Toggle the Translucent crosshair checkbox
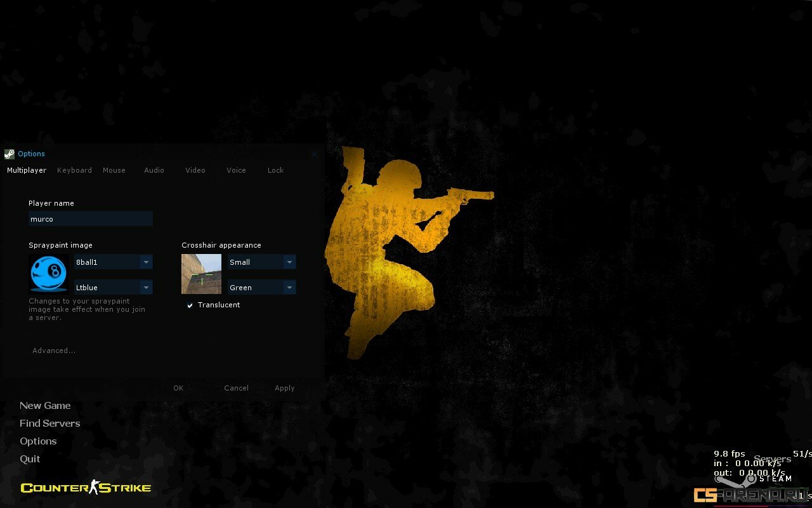Viewport: 812px width, 508px height. pos(190,305)
